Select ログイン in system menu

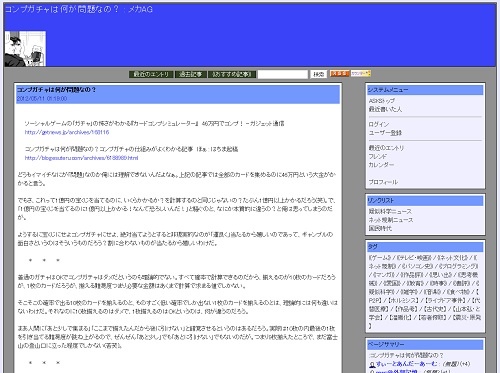coord(379,124)
